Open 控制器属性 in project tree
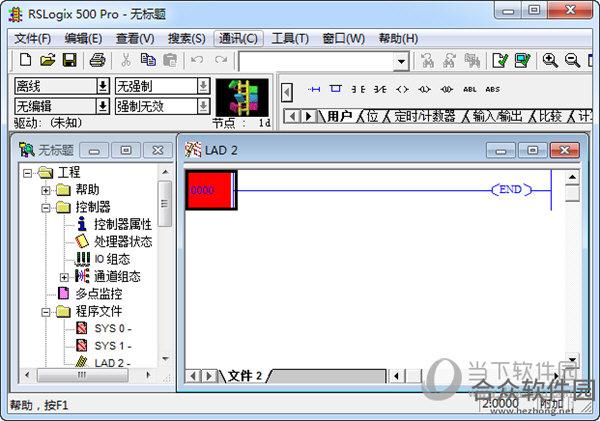Screen dimensions: 600x421 coord(123,224)
